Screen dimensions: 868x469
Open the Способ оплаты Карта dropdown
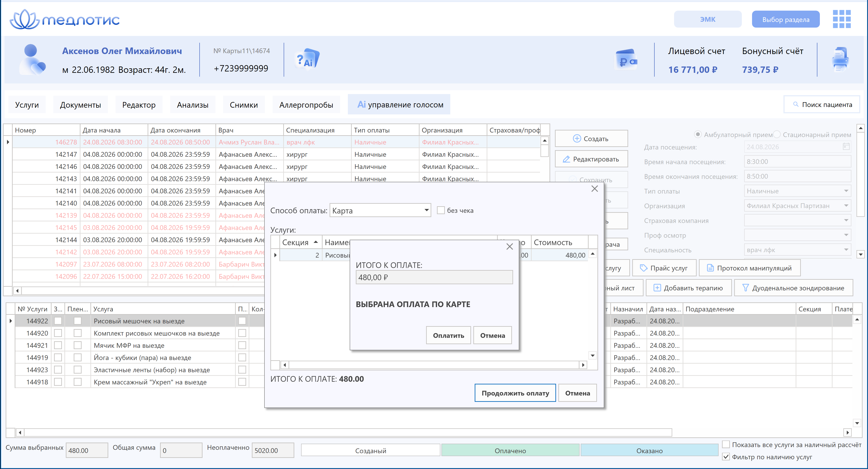427,210
